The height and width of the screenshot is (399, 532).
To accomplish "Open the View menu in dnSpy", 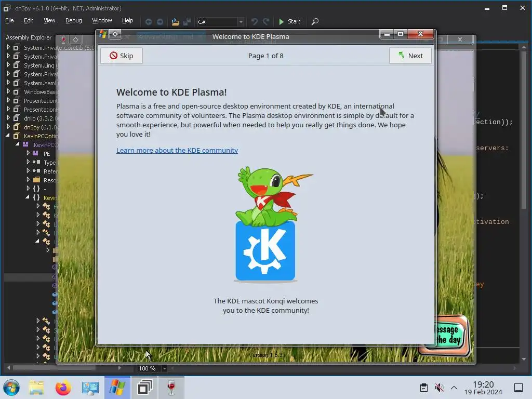I will tap(49, 20).
